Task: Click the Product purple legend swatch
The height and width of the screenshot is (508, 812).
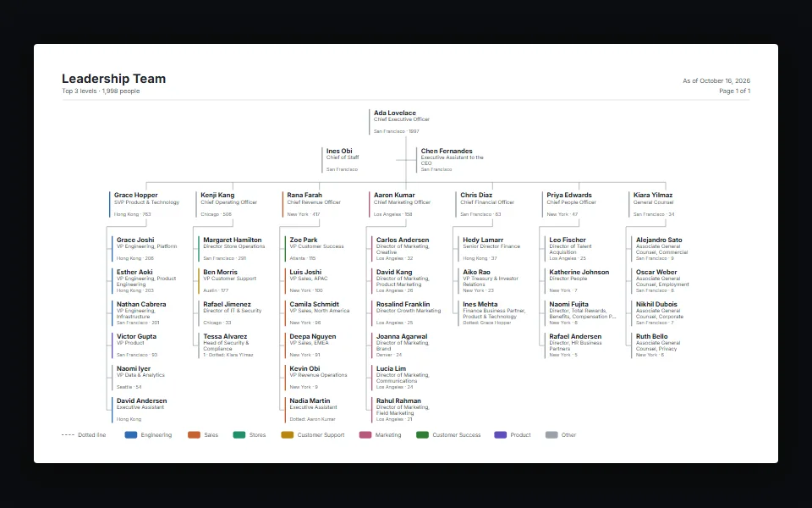Action: pyautogui.click(x=500, y=435)
